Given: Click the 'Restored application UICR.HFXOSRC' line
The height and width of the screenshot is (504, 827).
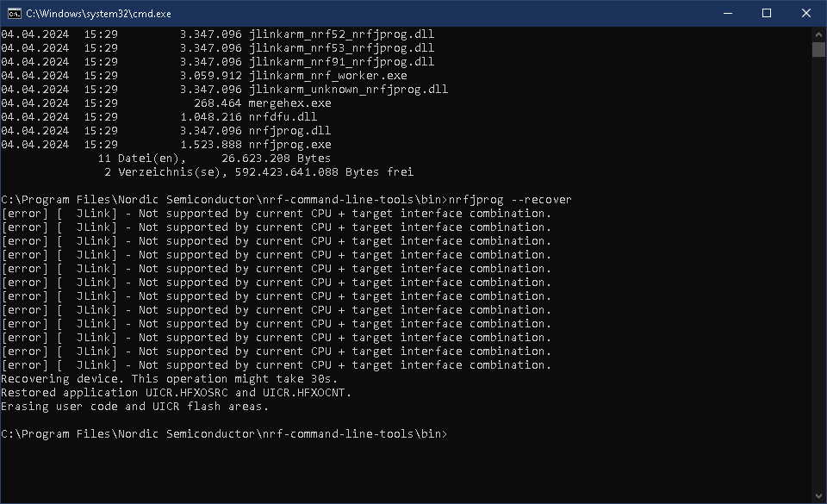Looking at the screenshot, I should point(176,393).
